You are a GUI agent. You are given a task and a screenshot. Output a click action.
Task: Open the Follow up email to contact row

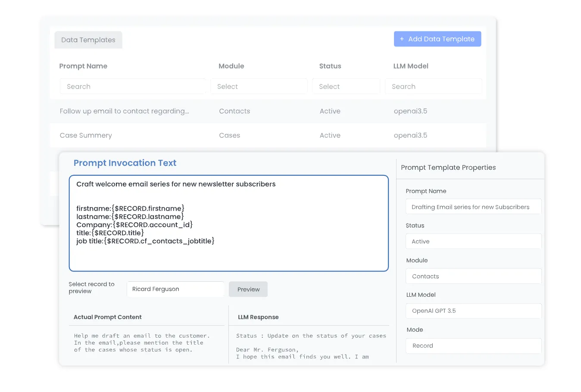click(268, 111)
